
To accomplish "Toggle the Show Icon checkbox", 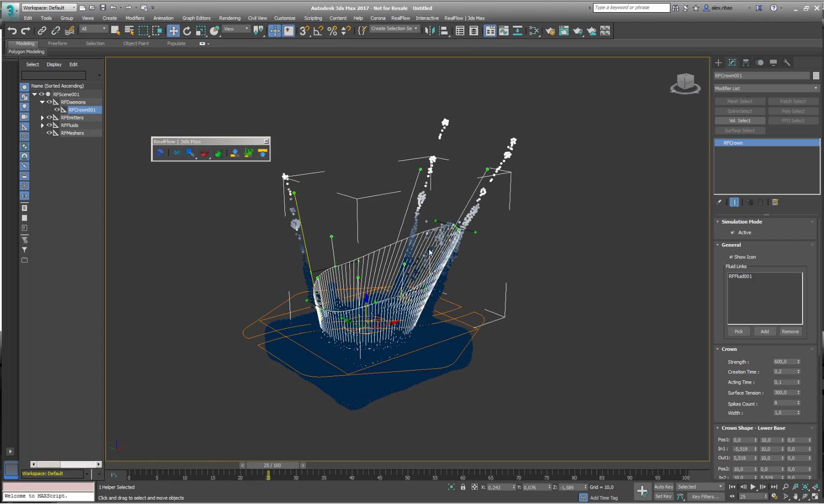I will coord(731,257).
